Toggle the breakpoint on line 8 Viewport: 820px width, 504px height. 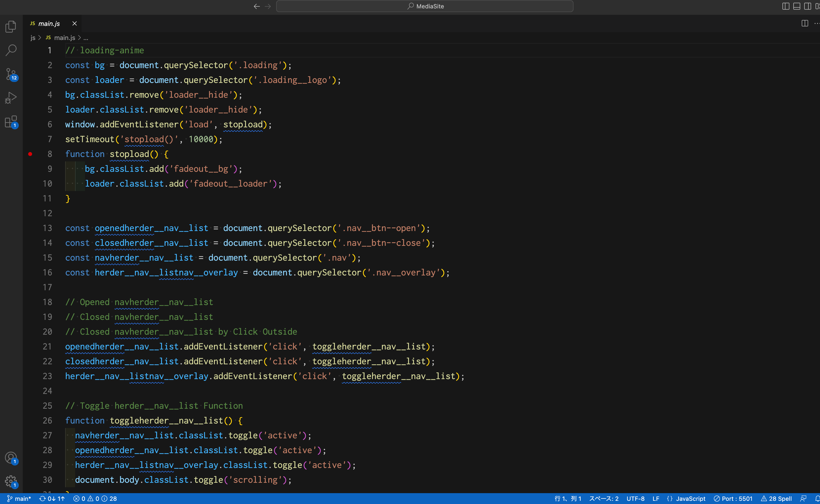pos(30,154)
